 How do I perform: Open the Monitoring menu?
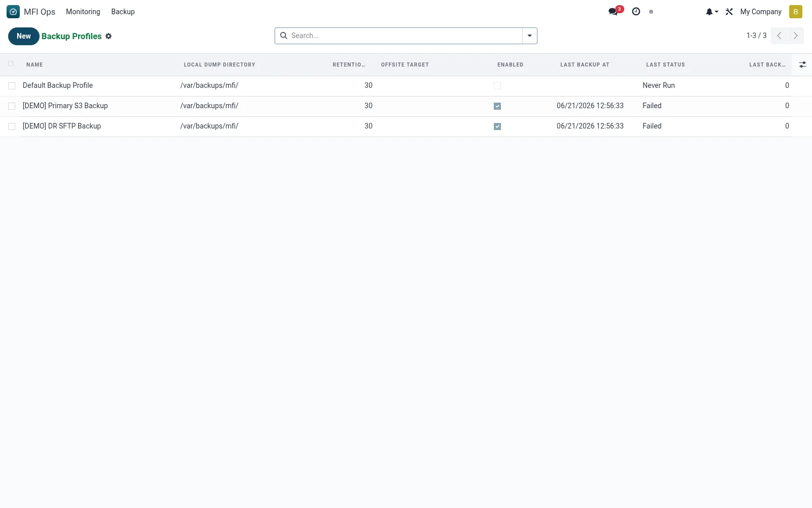tap(83, 12)
